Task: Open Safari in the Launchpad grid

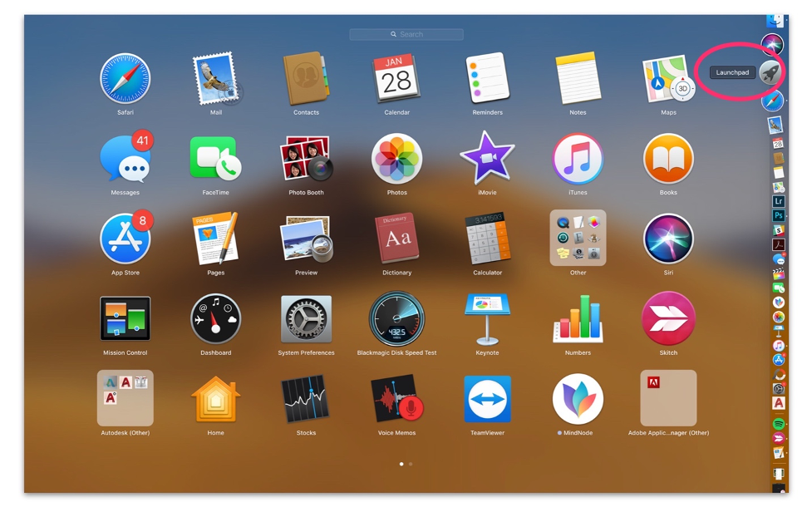Action: coord(125,79)
